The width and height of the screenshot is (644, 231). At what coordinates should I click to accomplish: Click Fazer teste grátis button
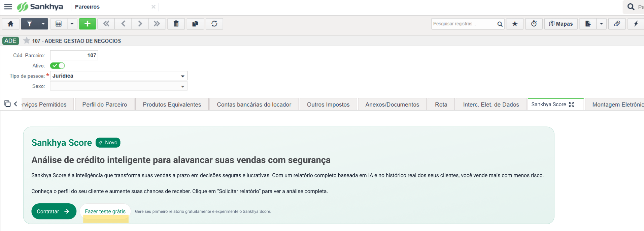(x=105, y=211)
